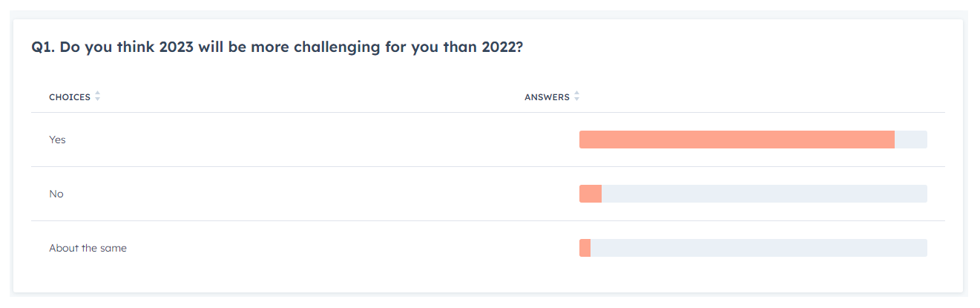Click the word think in the question heading
980x308 pixels.
tap(137, 47)
